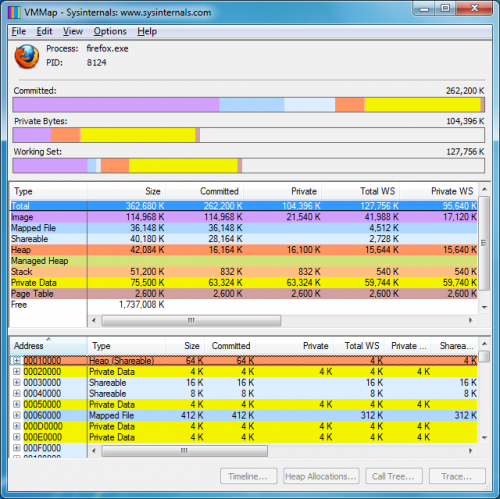Screen dimensions: 500x499
Task: Select the Shareable type row
Action: point(244,239)
